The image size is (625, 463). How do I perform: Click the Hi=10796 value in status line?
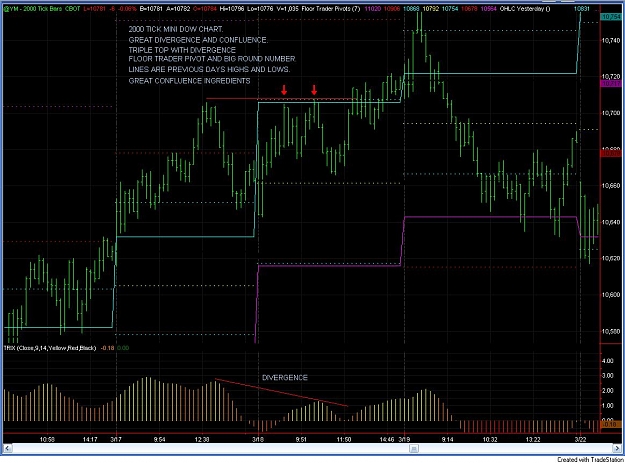232,8
